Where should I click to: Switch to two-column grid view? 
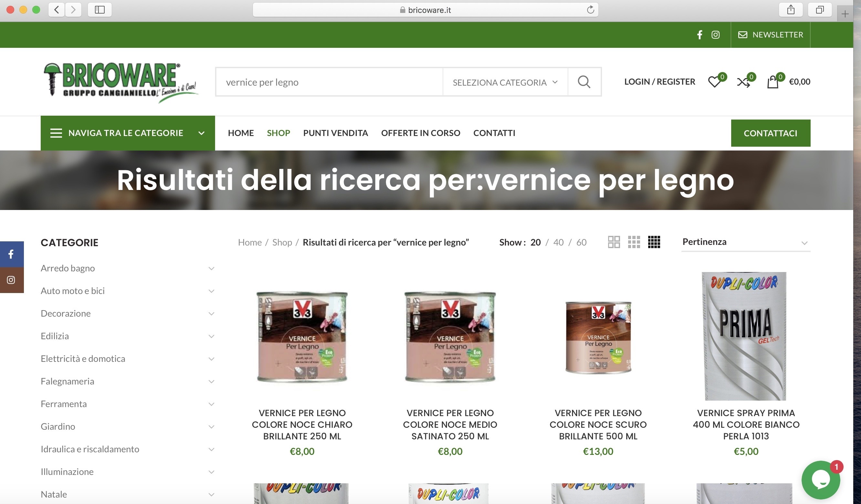(x=614, y=242)
